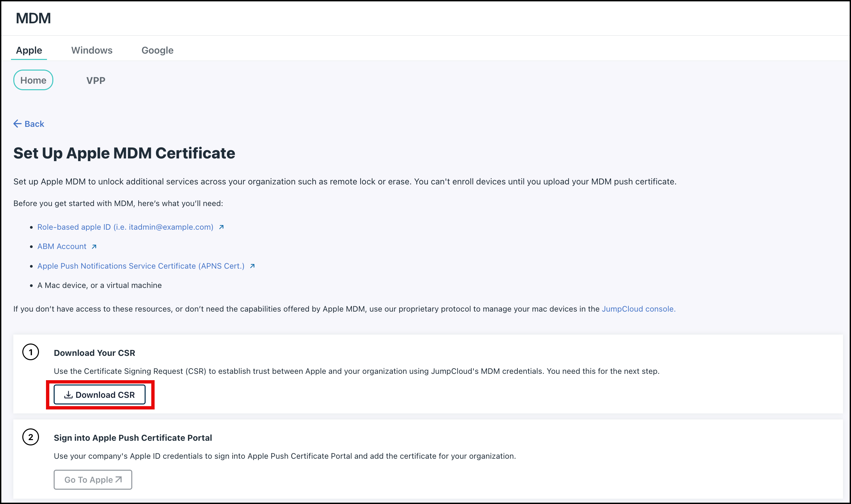Open the VPP section
851x504 pixels.
pyautogui.click(x=96, y=80)
